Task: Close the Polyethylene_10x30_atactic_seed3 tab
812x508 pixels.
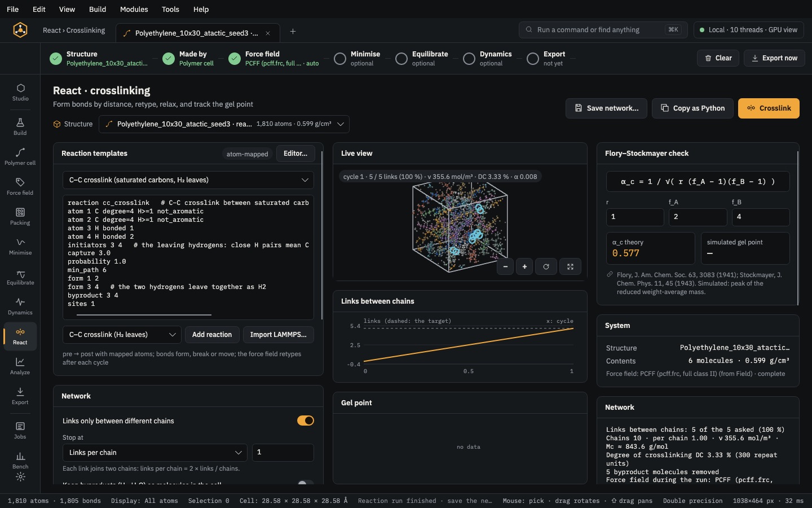Action: (x=268, y=33)
